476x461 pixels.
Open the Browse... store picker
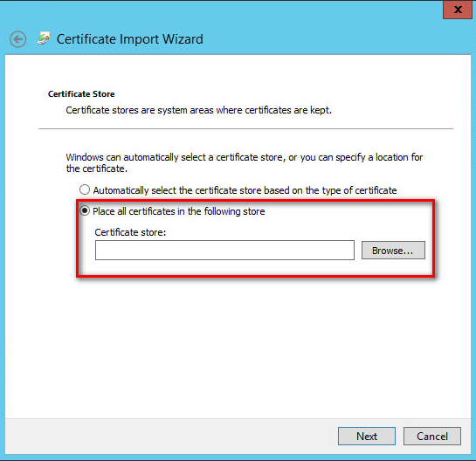393,251
